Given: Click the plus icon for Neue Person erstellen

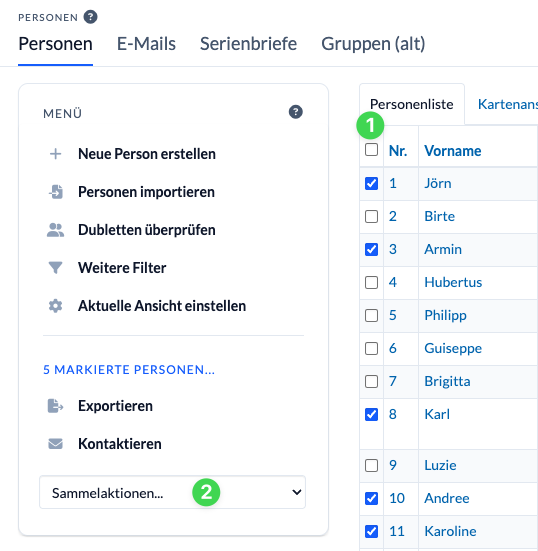Looking at the screenshot, I should pos(56,154).
